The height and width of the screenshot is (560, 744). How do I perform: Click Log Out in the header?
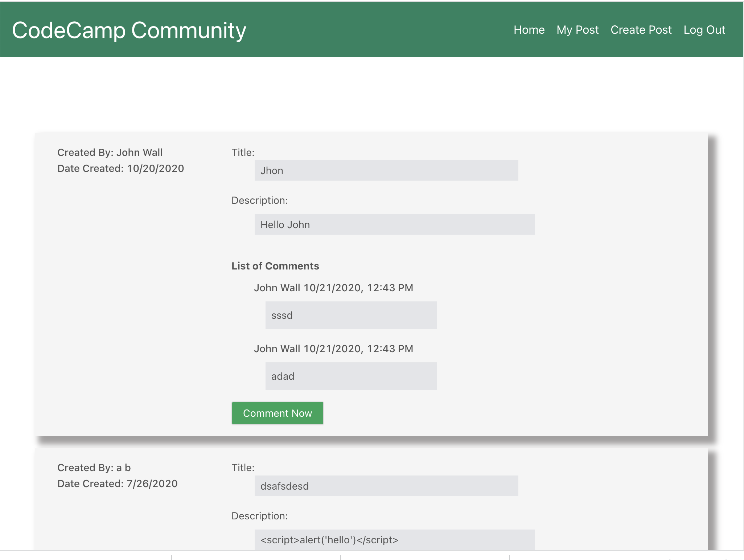(704, 30)
